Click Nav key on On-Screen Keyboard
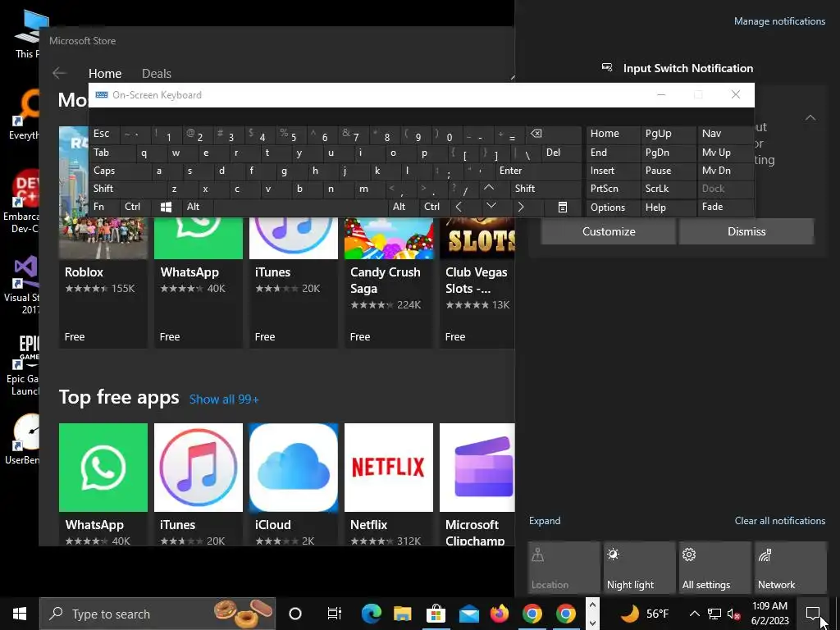Viewport: 840px width, 630px height. [x=725, y=134]
